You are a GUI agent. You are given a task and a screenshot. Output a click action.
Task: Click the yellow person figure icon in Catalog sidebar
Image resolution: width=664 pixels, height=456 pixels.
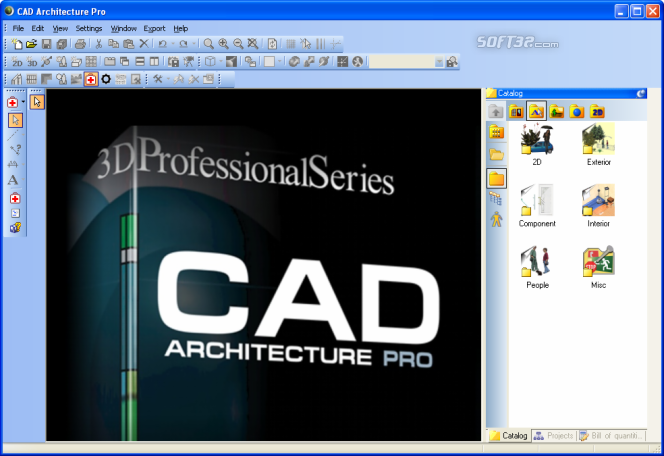coord(496,219)
